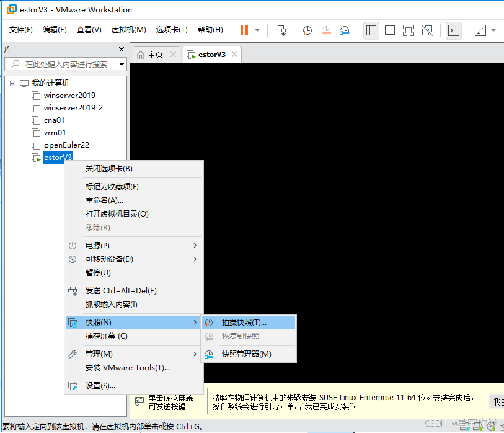Select cna01 virtual machine
The image size is (504, 433).
coord(54,120)
